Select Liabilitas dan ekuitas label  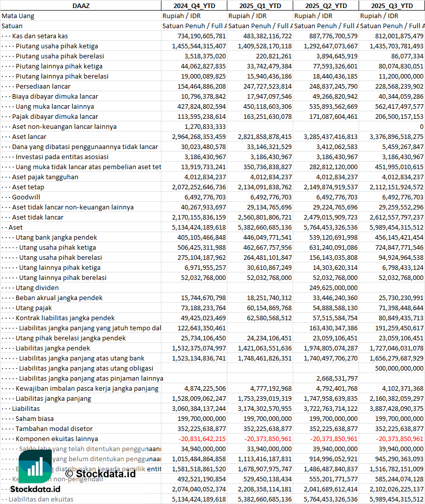click(41, 499)
